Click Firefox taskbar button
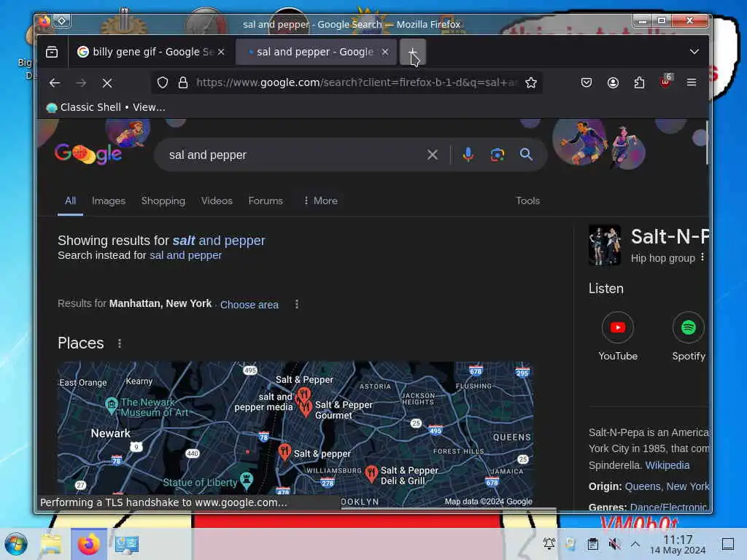Viewport: 747px width, 560px height. [88, 544]
